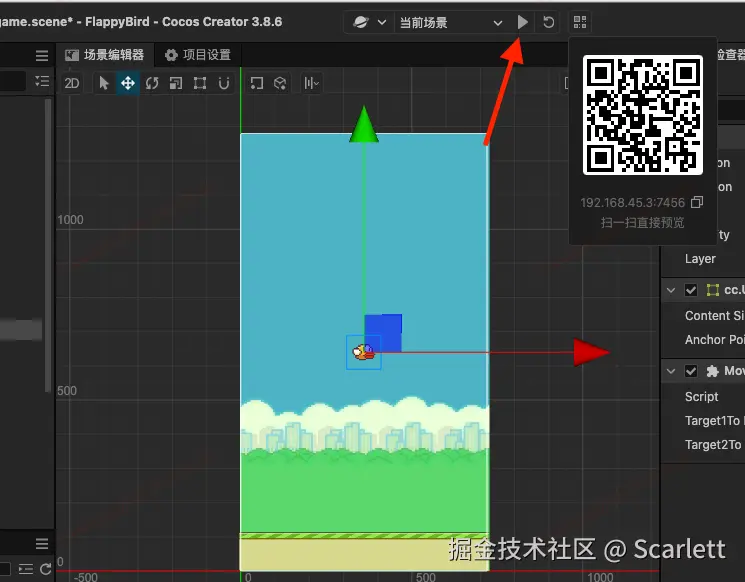The image size is (745, 582).
Task: Toggle the pivot/center gizmo icon
Action: [257, 83]
